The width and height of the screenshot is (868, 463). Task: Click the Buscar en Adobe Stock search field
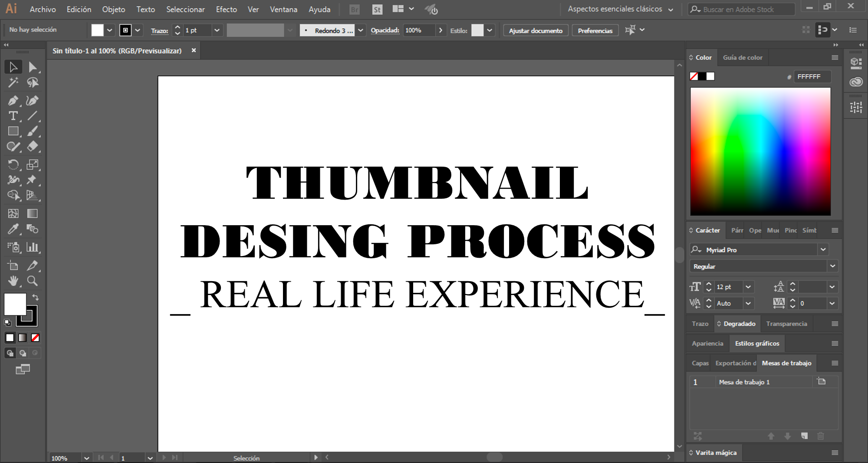point(741,9)
